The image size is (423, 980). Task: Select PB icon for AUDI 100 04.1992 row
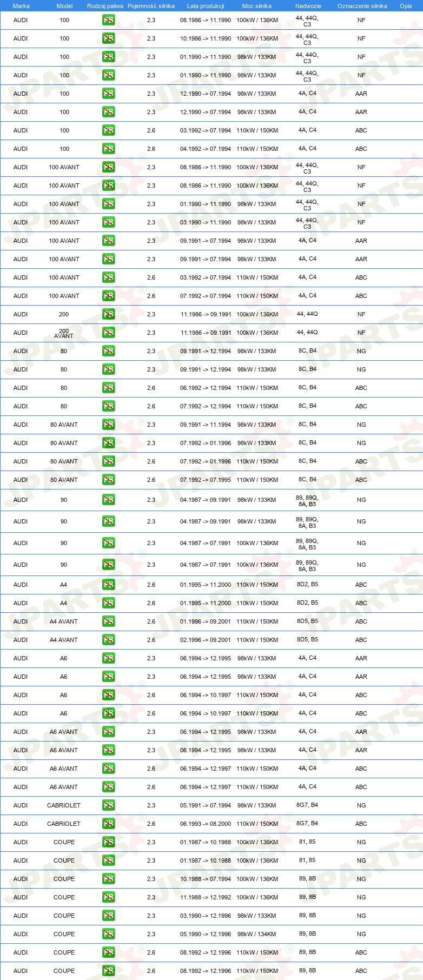click(108, 149)
